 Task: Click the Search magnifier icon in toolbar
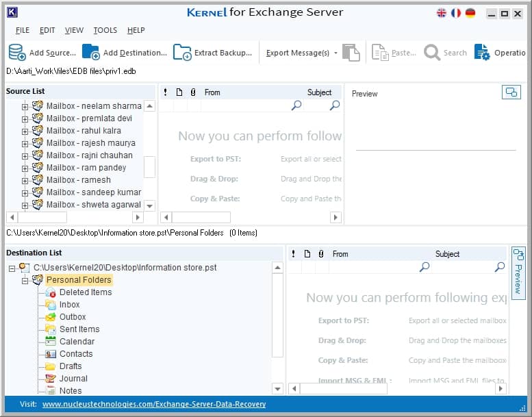(x=432, y=53)
